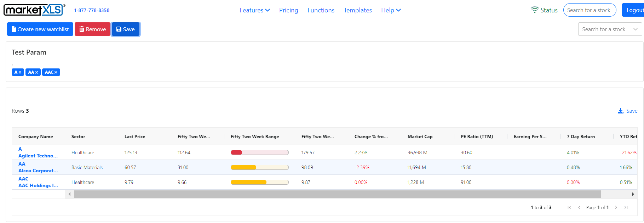Screen dimensions: 644x223
Task: Sort by Change % fro... column
Action: pos(371,136)
